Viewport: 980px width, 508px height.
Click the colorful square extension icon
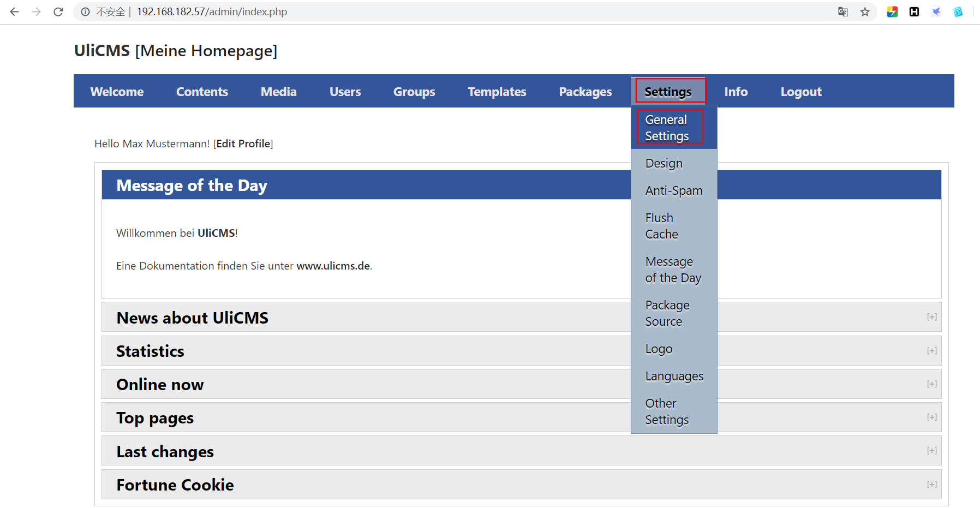[893, 11]
